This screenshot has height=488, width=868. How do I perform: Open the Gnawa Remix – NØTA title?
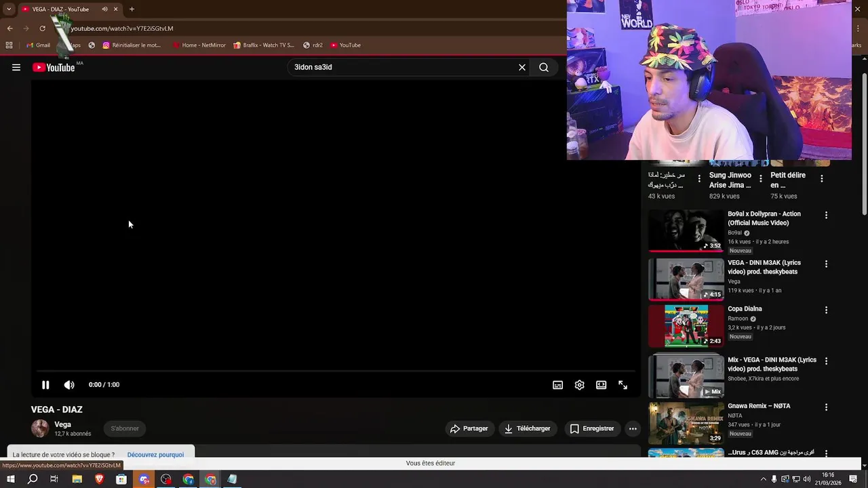point(759,406)
